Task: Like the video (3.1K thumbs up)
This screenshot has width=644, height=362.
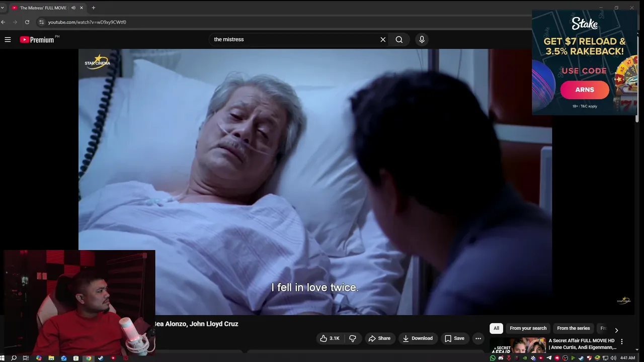Action: pos(330,338)
